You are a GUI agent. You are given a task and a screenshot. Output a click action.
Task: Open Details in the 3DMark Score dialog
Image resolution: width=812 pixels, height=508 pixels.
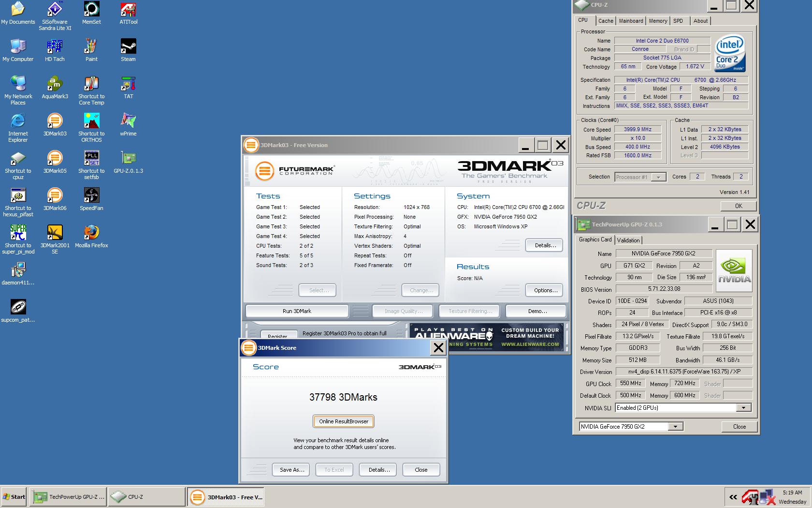(379, 470)
